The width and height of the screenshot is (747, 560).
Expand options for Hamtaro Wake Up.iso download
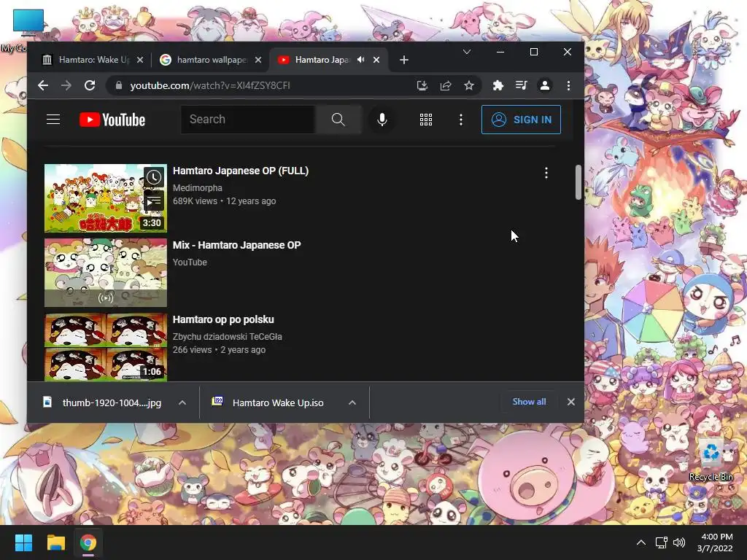(x=352, y=402)
